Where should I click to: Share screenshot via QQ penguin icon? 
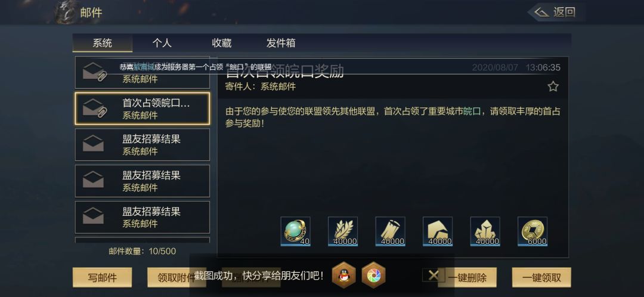344,275
